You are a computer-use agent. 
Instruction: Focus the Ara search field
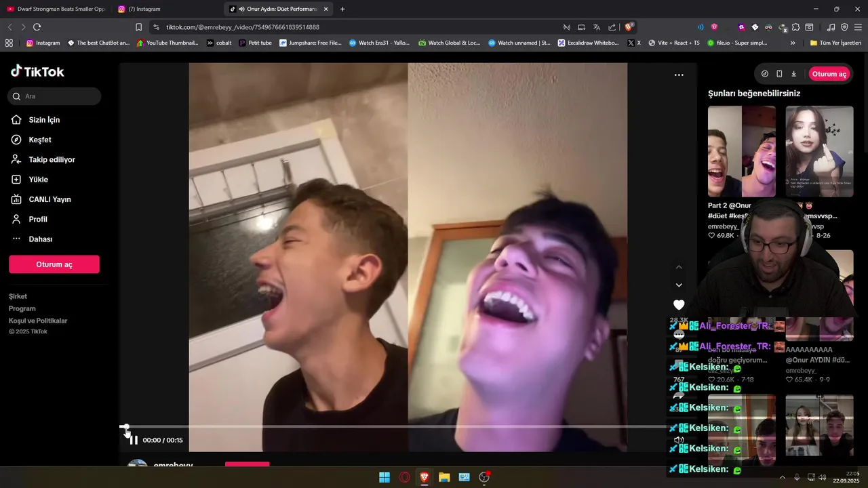tap(54, 96)
